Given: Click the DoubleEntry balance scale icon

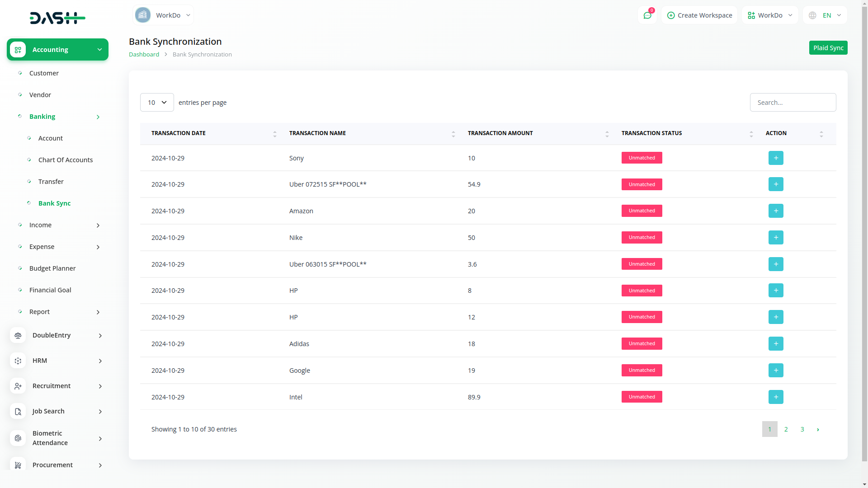Looking at the screenshot, I should (x=18, y=335).
